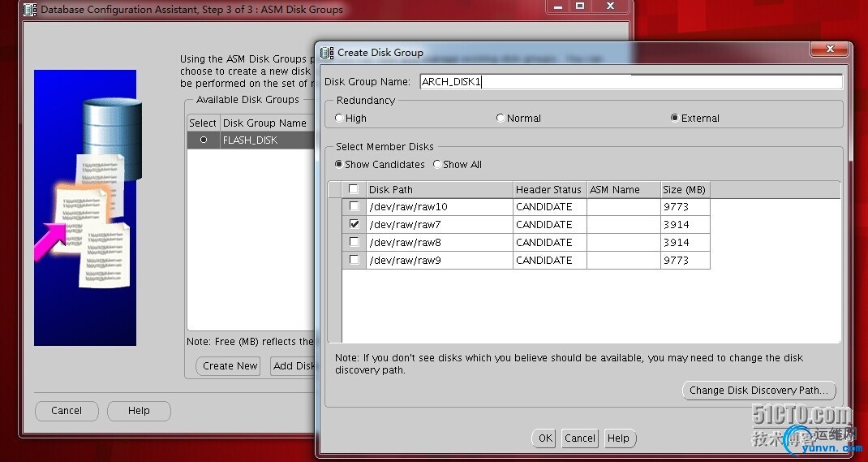Click the Create Disk Group title bar icon
868x462 pixels.
coord(327,53)
